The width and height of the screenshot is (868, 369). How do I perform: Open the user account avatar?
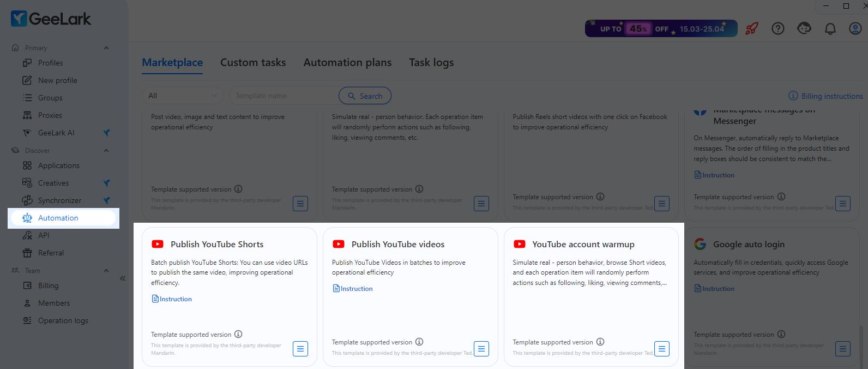(x=855, y=28)
